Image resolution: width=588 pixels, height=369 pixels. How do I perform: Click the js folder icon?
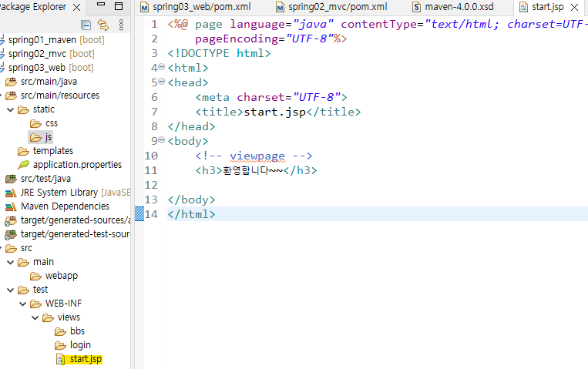[35, 138]
